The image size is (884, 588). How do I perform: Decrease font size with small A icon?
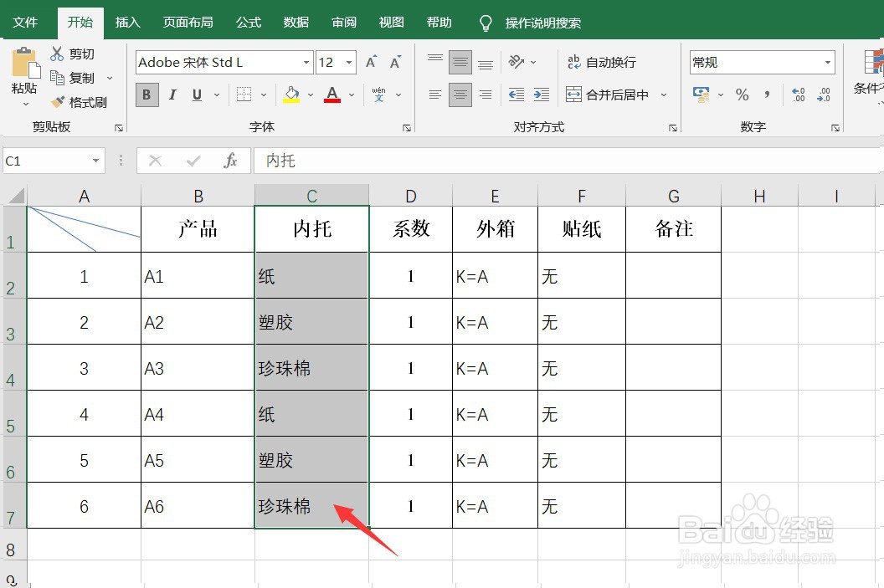tap(395, 62)
